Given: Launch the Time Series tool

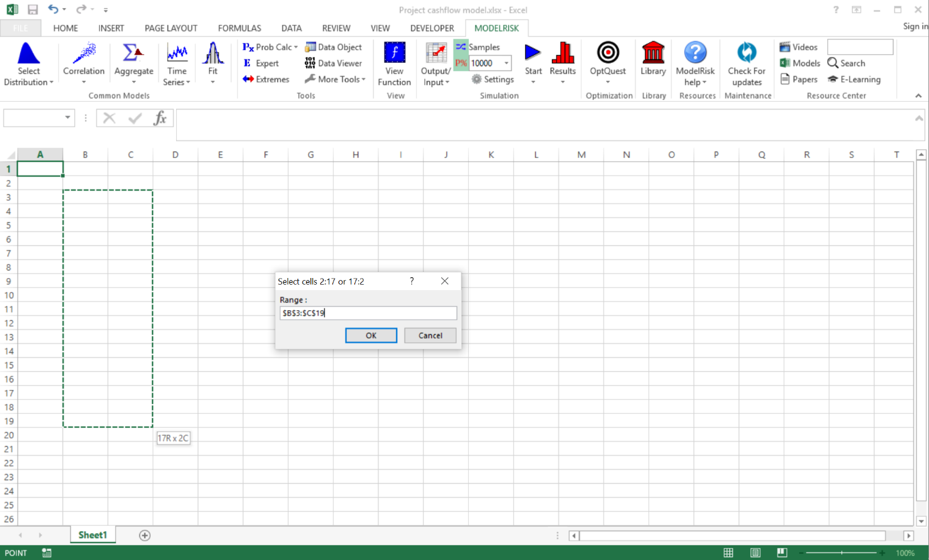Looking at the screenshot, I should 176,64.
